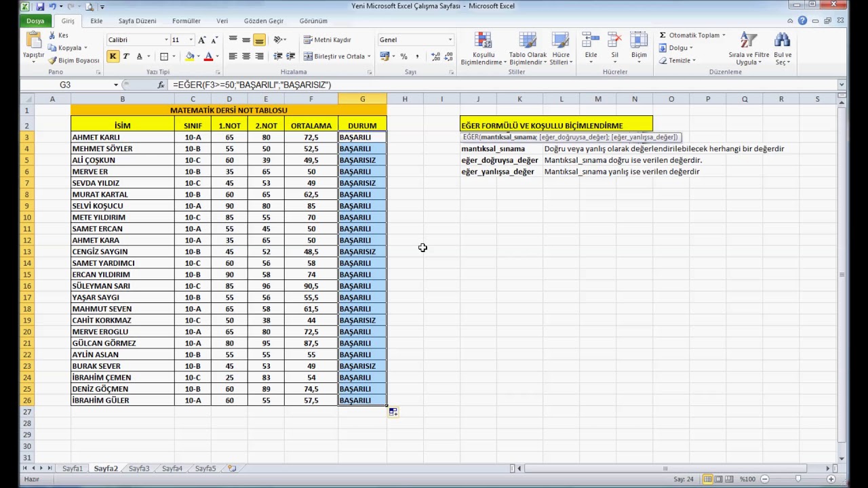Image resolution: width=868 pixels, height=488 pixels.
Task: Open Sırala ve Filtre Uygula menu
Action: pos(749,49)
